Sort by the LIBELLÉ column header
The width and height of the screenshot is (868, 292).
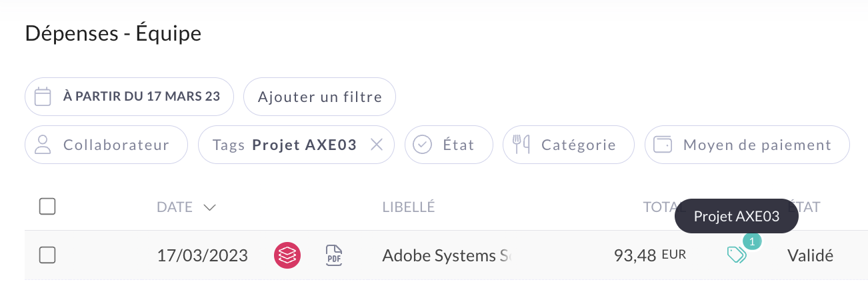(x=409, y=207)
